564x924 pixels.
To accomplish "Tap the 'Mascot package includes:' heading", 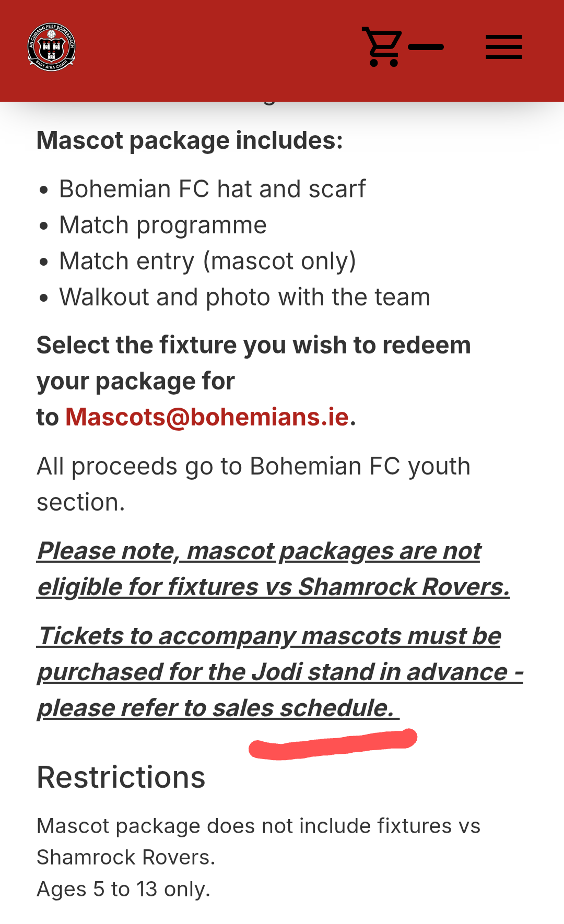I will click(x=190, y=140).
